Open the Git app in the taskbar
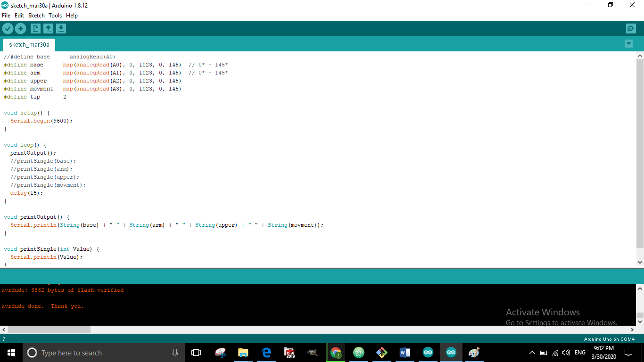 click(x=382, y=353)
